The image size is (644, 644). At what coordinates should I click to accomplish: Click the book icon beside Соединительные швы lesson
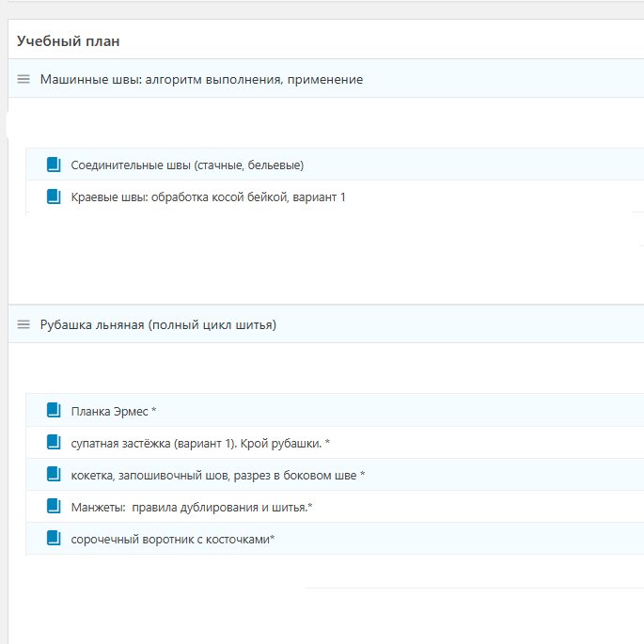coord(54,165)
